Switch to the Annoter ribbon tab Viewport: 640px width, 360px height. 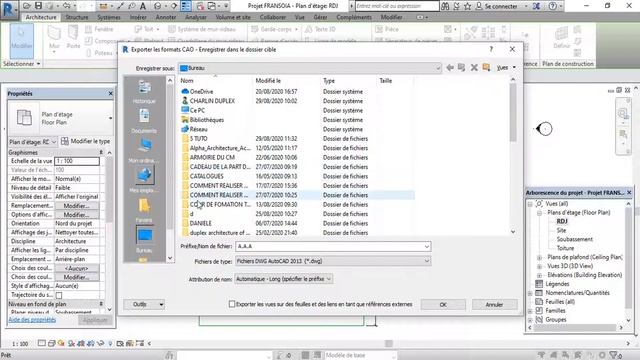166,17
